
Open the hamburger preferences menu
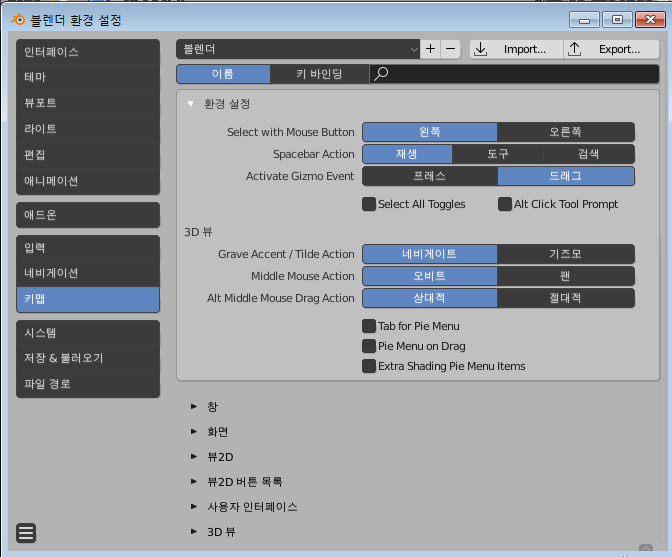26,533
